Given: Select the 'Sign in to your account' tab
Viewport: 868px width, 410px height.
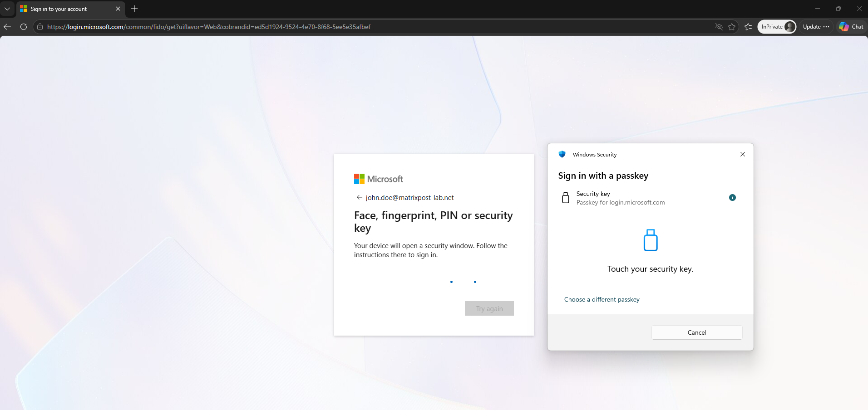Looking at the screenshot, I should (x=70, y=9).
